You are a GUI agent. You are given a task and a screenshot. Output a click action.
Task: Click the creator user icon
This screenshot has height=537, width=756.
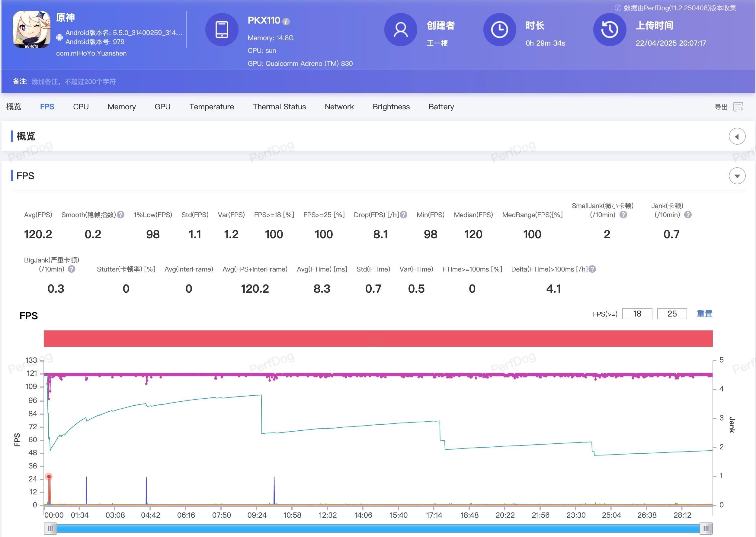401,29
